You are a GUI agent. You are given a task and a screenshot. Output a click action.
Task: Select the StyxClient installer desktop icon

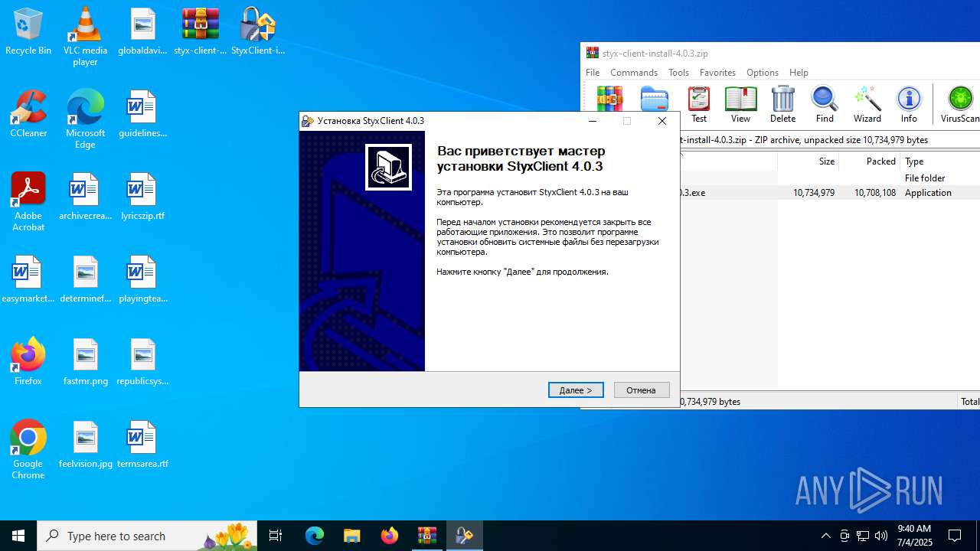click(x=258, y=32)
